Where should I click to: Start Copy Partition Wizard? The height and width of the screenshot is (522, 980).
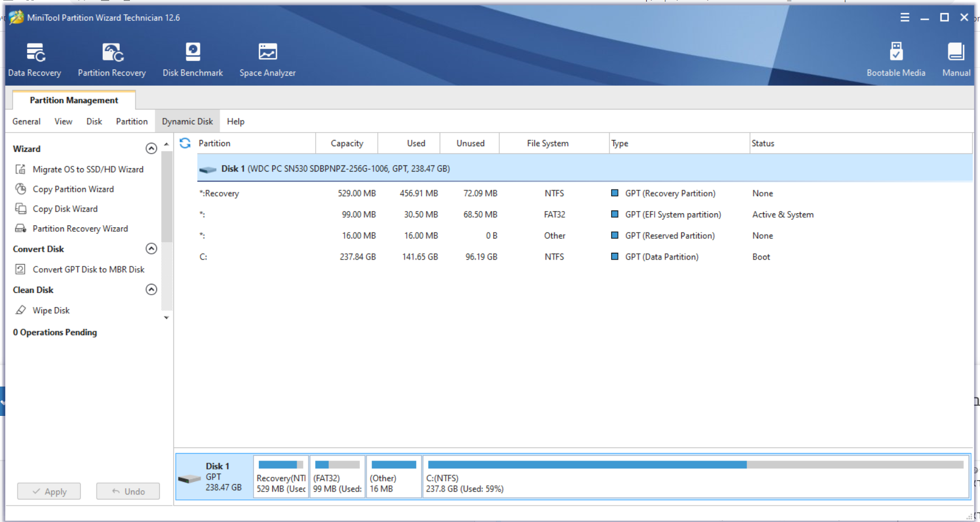[x=73, y=189]
